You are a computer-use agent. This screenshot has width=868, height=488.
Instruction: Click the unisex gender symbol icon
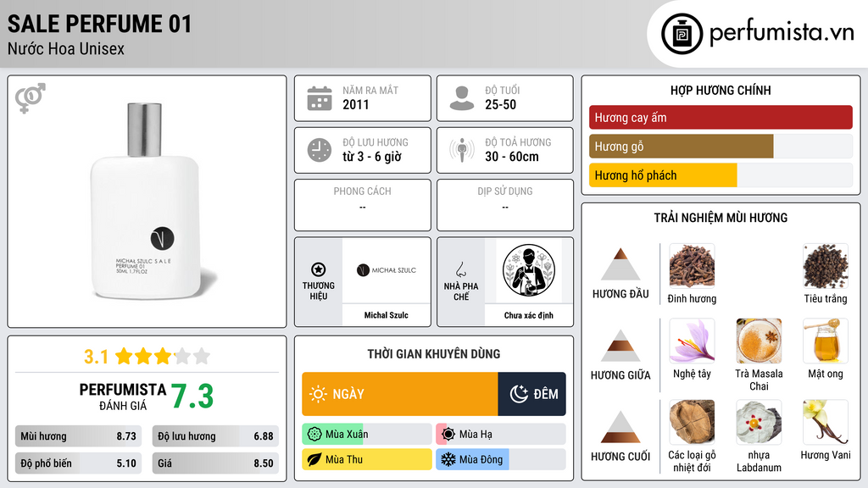coord(31,98)
